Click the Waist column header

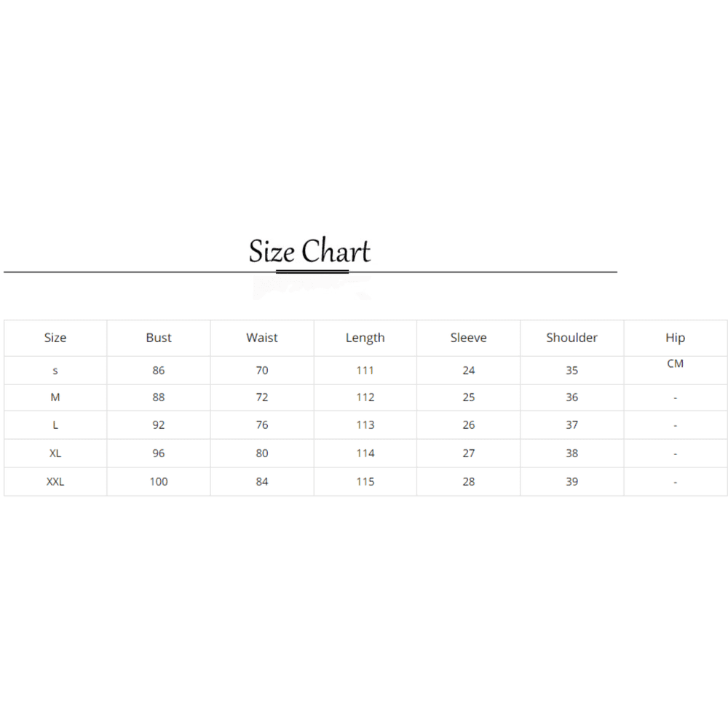coord(262,338)
